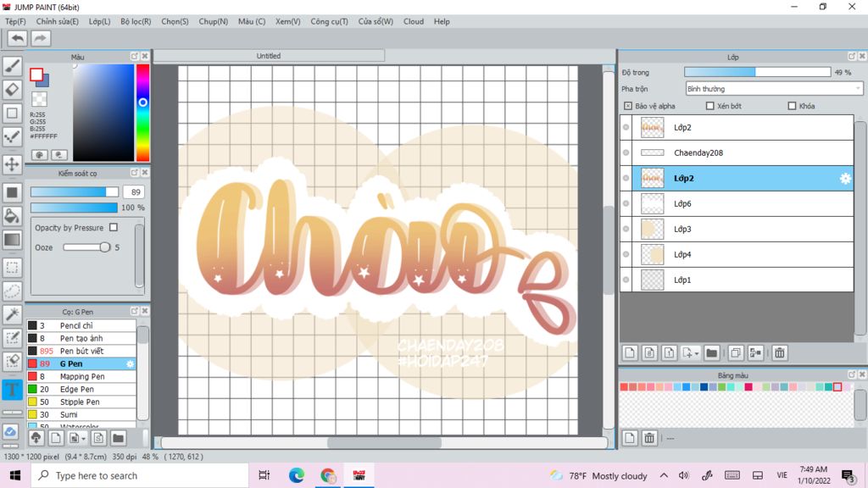The width and height of the screenshot is (868, 488).
Task: Merge the layer down
Action: (x=755, y=353)
